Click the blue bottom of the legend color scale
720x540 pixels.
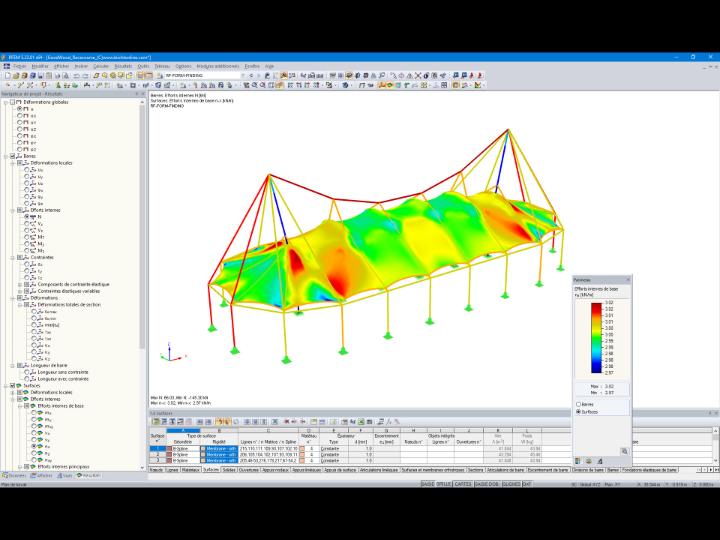click(596, 367)
